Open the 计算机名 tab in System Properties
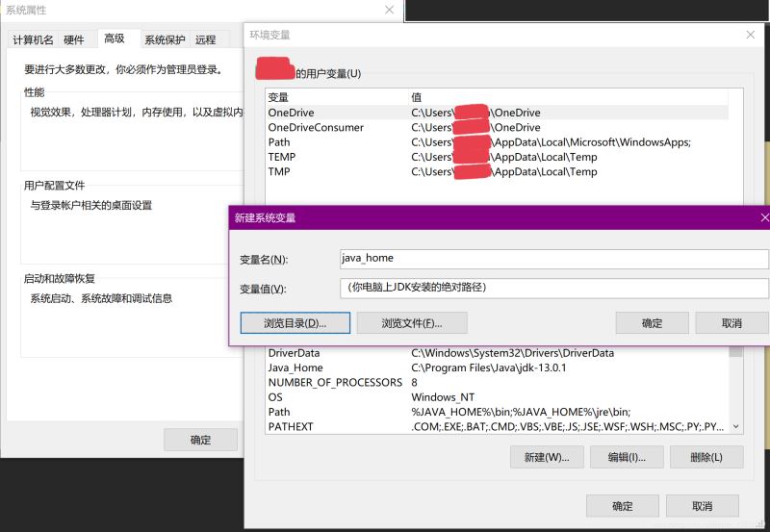The image size is (770, 532). click(x=33, y=39)
